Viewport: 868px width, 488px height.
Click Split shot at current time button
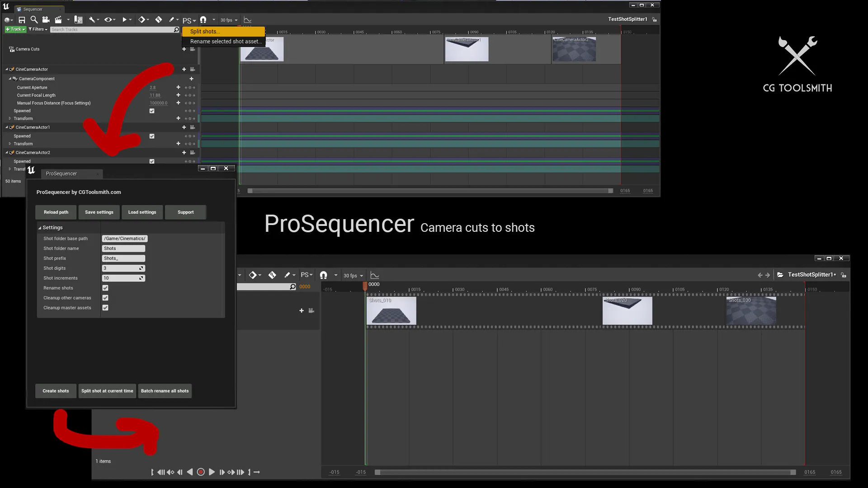[x=107, y=391]
